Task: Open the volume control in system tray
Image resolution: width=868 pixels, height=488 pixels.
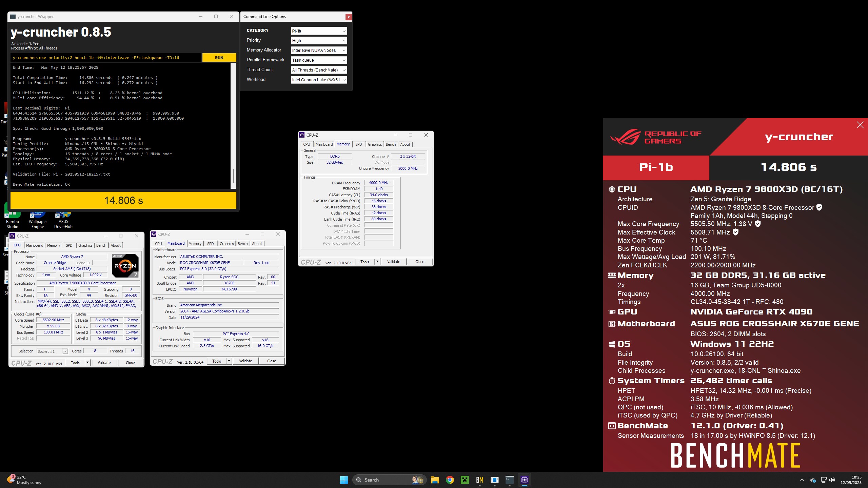Action: tap(832, 480)
